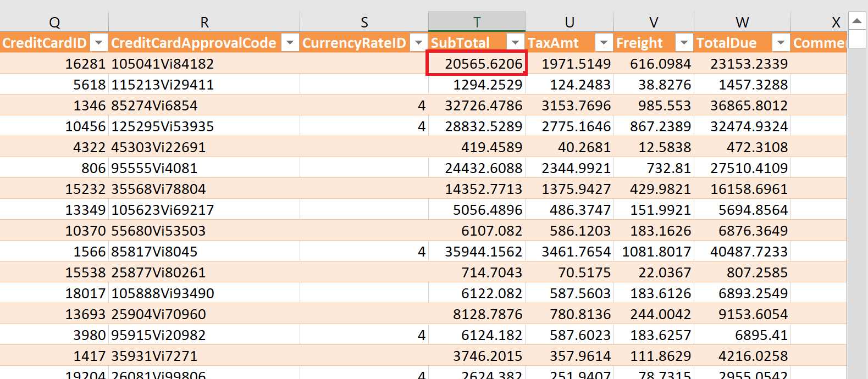The width and height of the screenshot is (868, 379).
Task: Open the Freight filter dropdown
Action: pyautogui.click(x=684, y=42)
